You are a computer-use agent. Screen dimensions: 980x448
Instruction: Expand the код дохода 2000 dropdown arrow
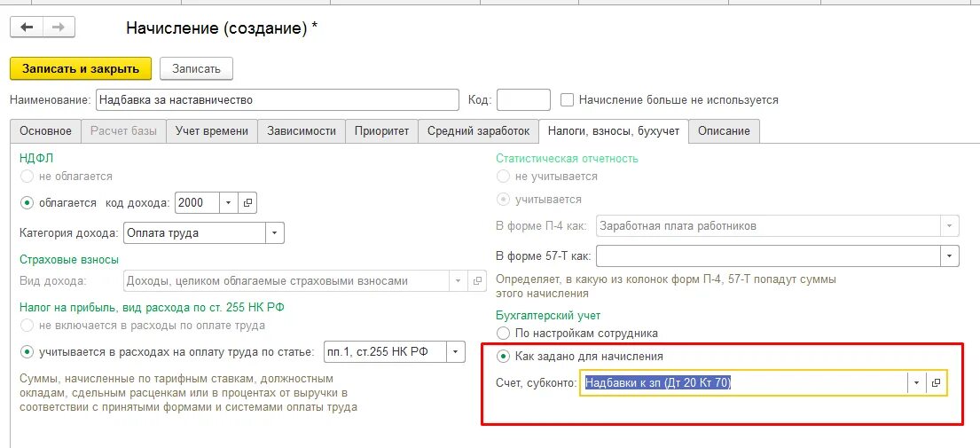228,202
